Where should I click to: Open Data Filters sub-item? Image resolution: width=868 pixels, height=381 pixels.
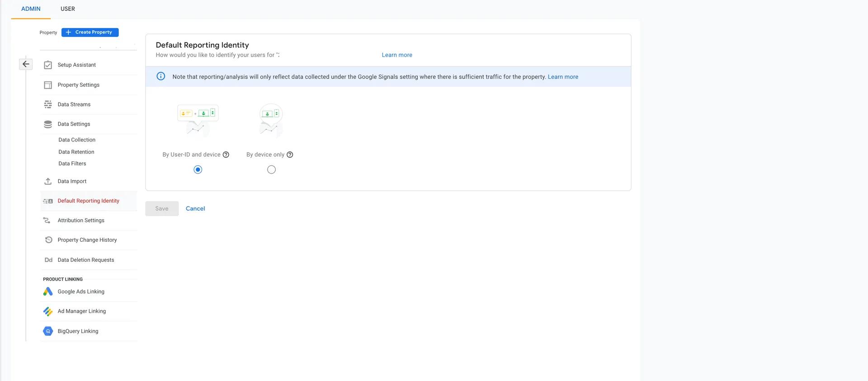click(72, 164)
